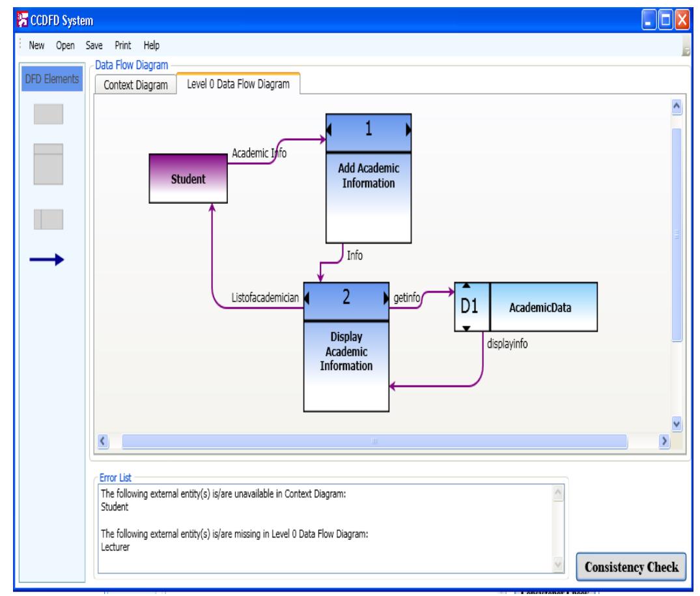The width and height of the screenshot is (700, 596).
Task: Switch to the Context Diagram tab
Action: point(135,85)
